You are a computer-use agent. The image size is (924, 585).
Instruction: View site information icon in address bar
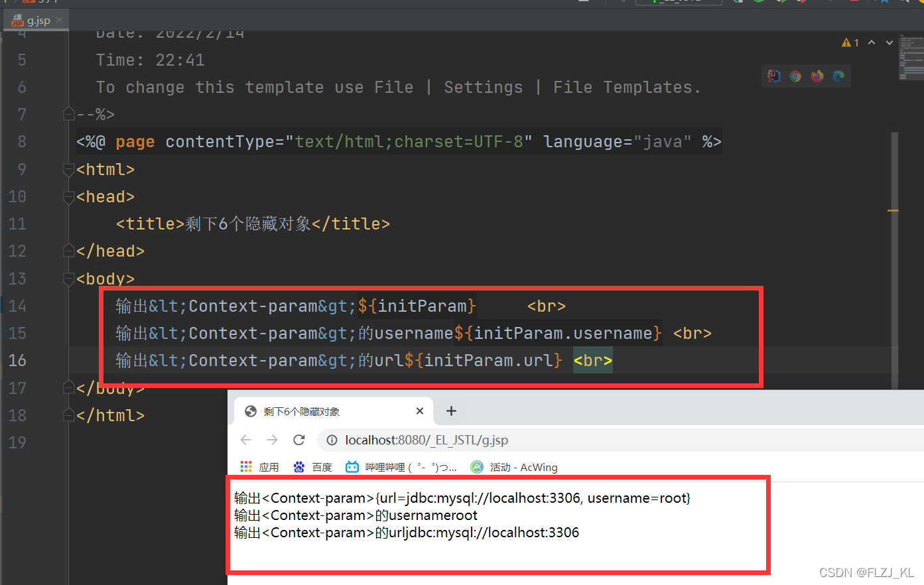tap(332, 440)
